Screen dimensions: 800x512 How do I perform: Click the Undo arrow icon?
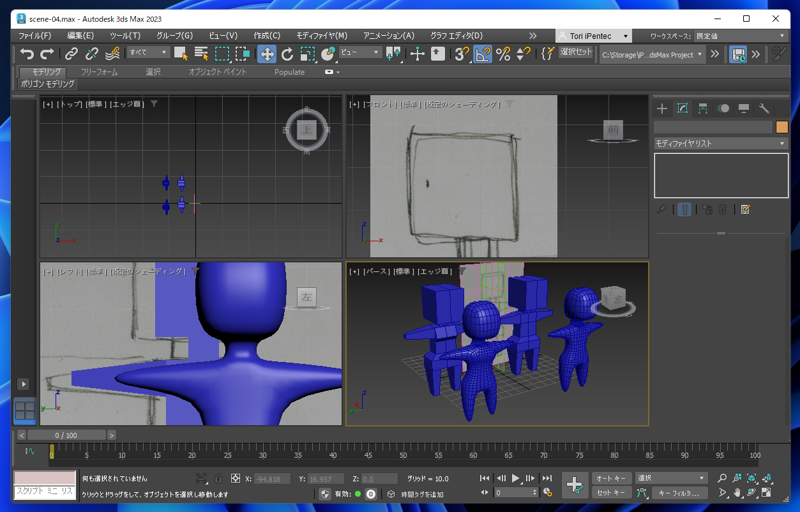click(27, 54)
